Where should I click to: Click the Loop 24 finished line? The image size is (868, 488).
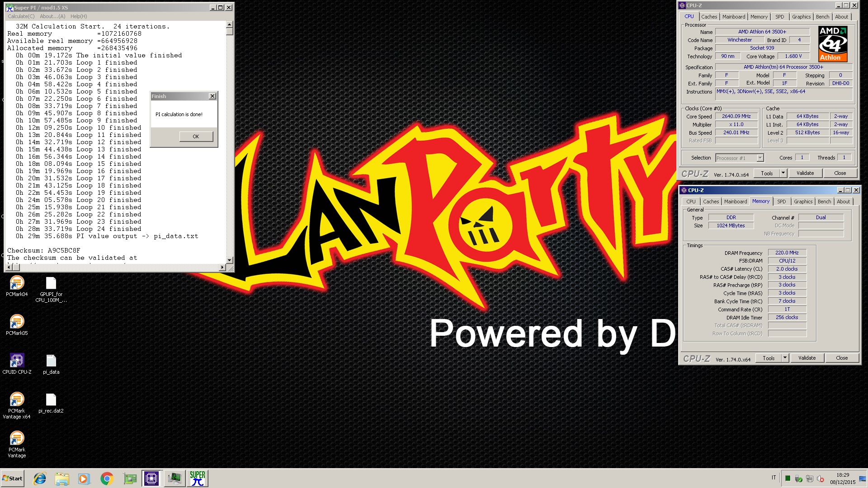pyautogui.click(x=79, y=229)
